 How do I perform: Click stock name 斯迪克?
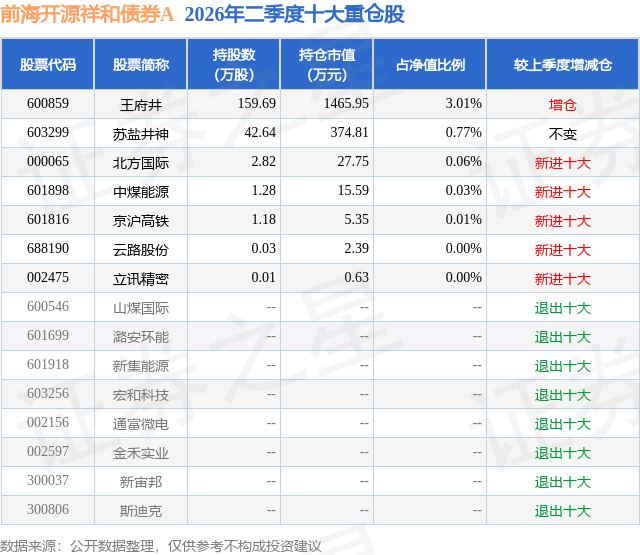coord(141,511)
